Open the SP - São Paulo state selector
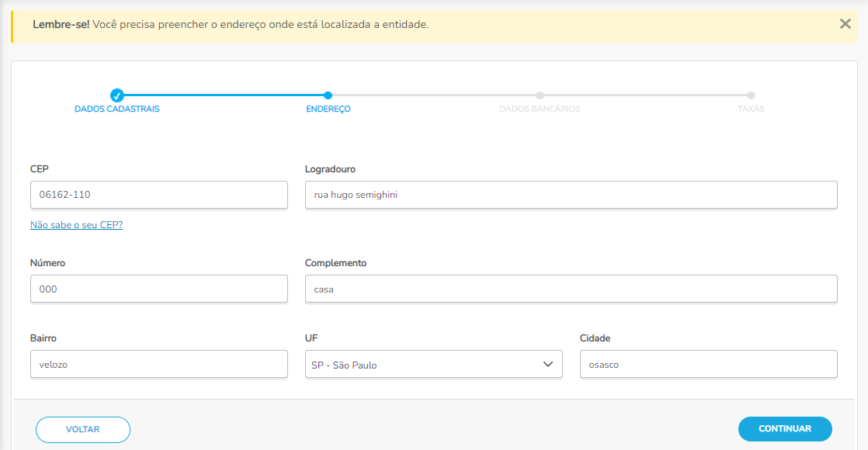 point(433,364)
